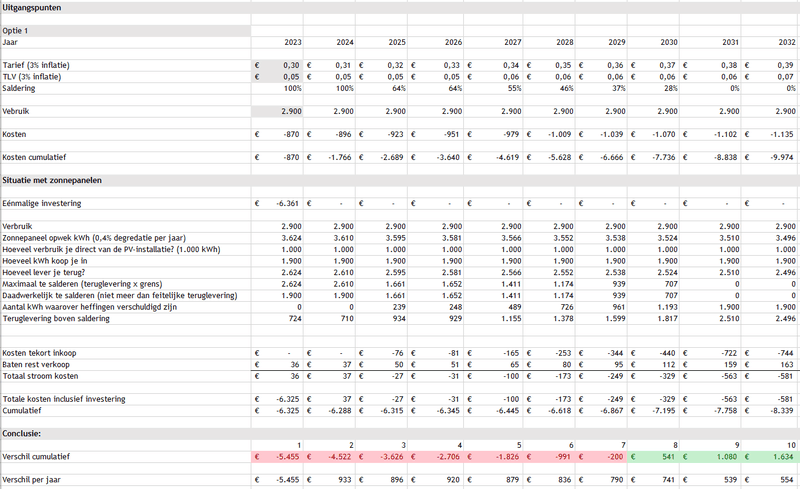Click the 'Kosten cumulatief' row label
The image size is (800, 489).
(x=34, y=157)
